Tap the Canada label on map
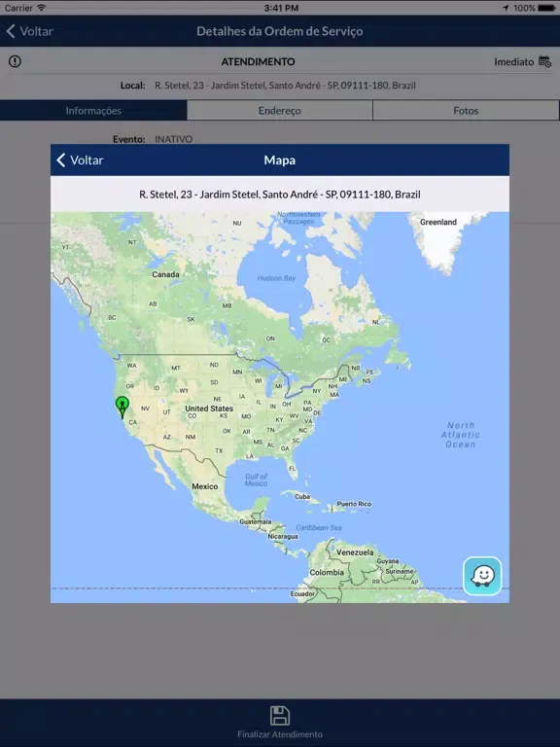 click(165, 274)
